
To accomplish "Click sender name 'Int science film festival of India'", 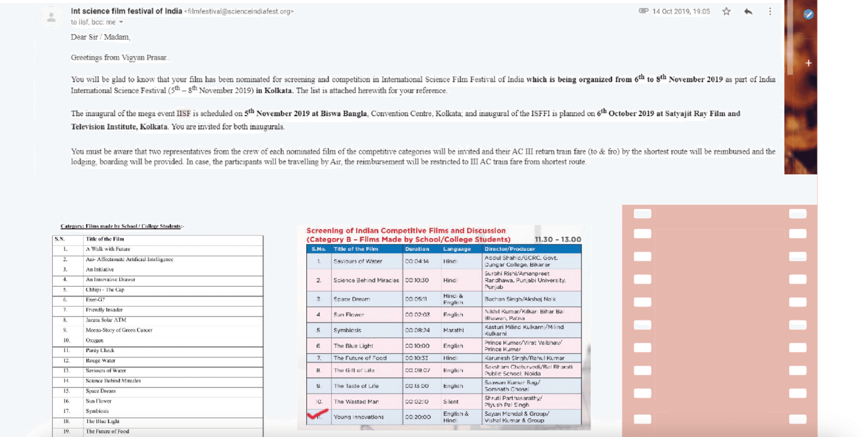I will pos(126,11).
